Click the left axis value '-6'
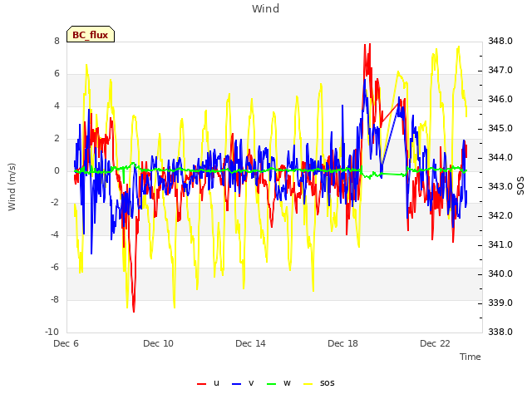This screenshot has width=532, height=399. (55, 268)
